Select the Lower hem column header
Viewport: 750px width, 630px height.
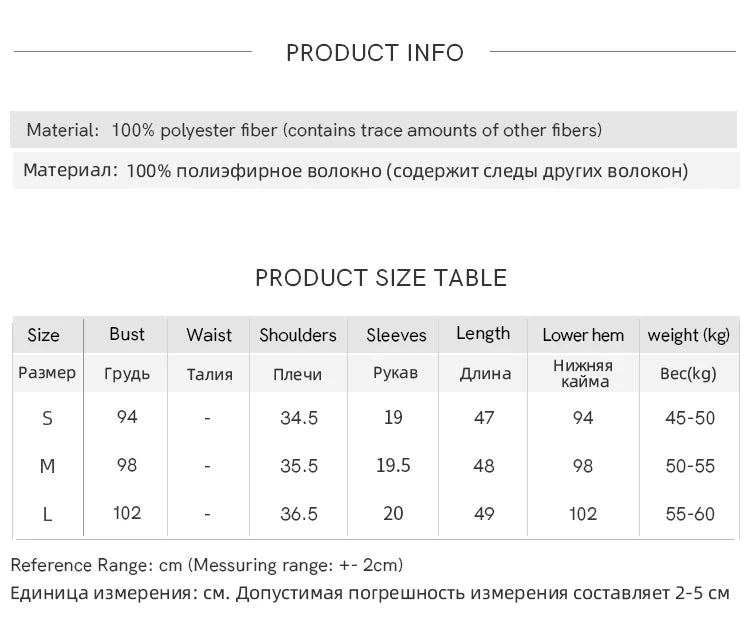click(x=583, y=335)
